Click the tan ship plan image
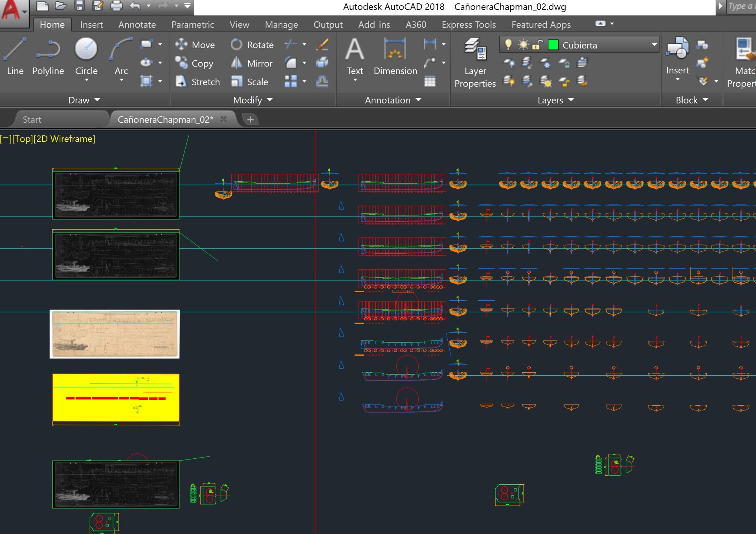 point(115,334)
